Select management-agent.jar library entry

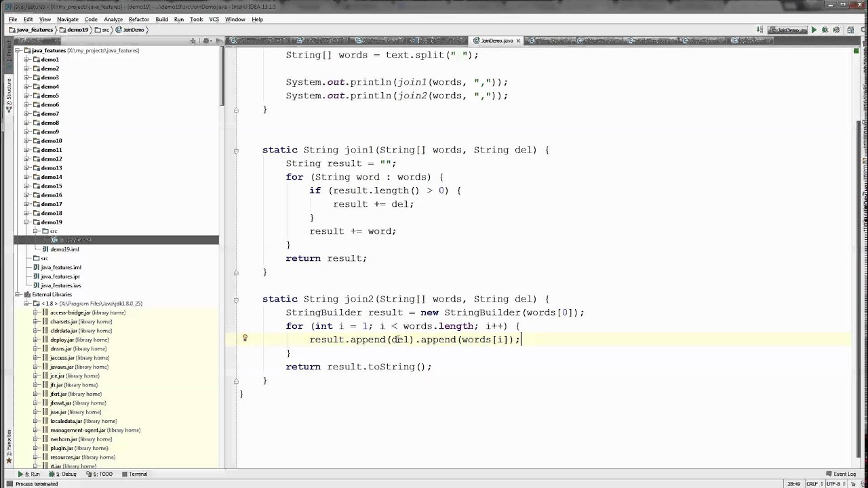[91, 430]
